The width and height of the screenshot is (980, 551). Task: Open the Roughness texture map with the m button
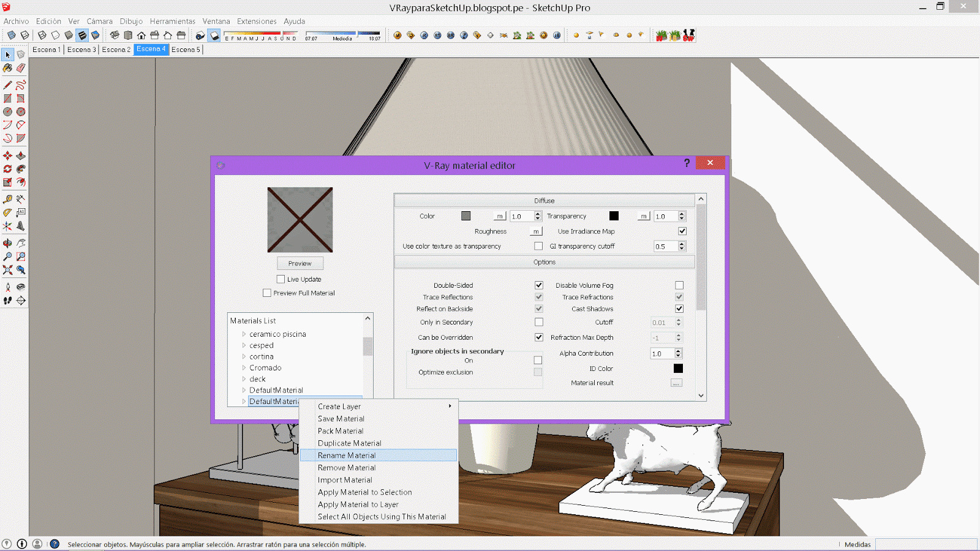tap(536, 231)
